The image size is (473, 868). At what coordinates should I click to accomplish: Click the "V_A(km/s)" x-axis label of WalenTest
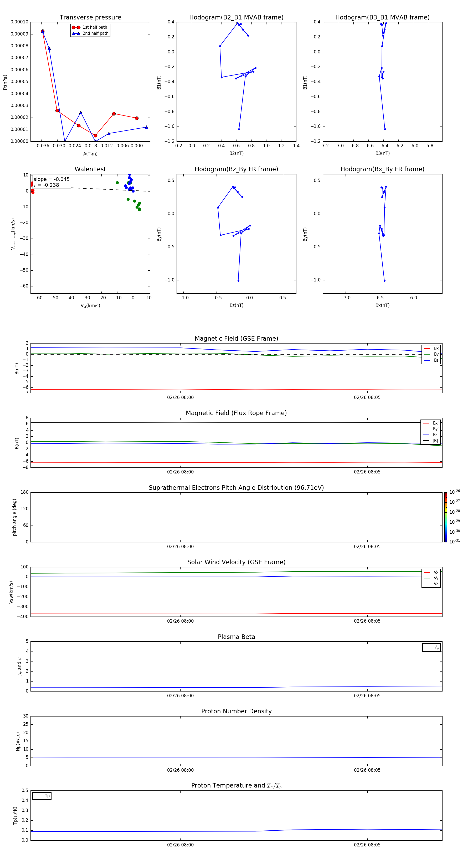[x=90, y=306]
